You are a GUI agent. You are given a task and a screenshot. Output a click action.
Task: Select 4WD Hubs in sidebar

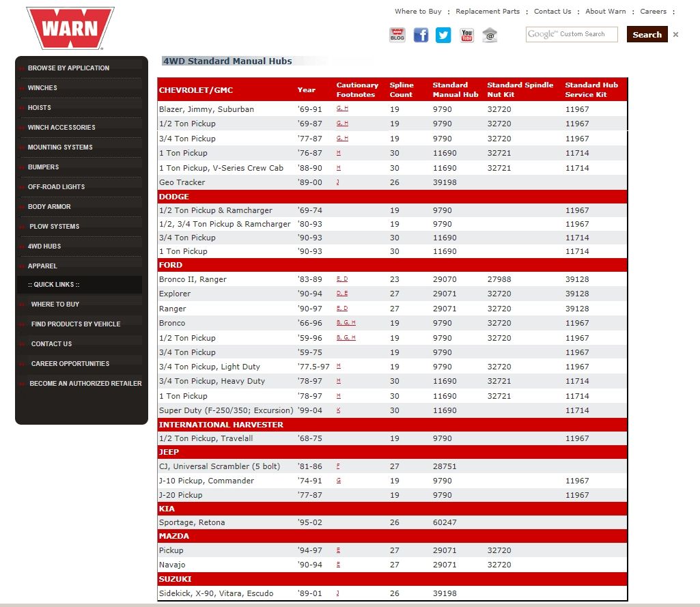point(44,246)
